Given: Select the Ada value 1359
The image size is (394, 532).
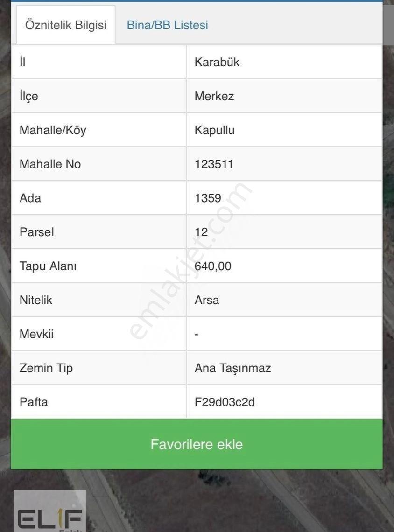Looking at the screenshot, I should pos(208,198).
